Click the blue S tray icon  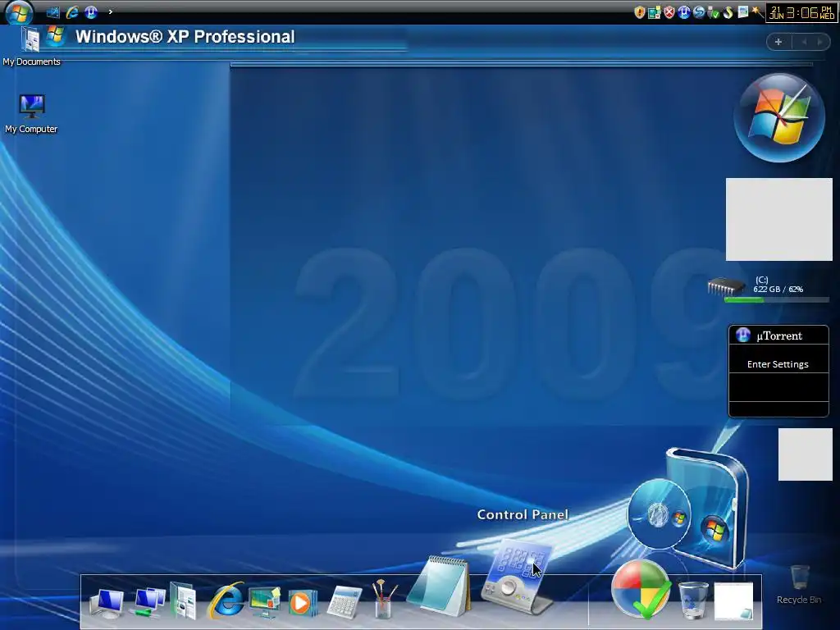pyautogui.click(x=699, y=12)
